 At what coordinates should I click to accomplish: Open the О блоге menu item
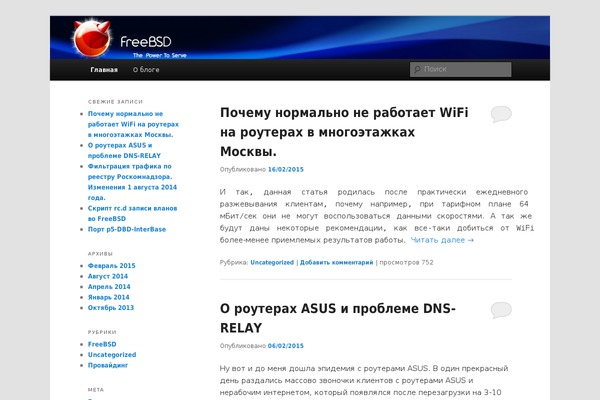[146, 70]
